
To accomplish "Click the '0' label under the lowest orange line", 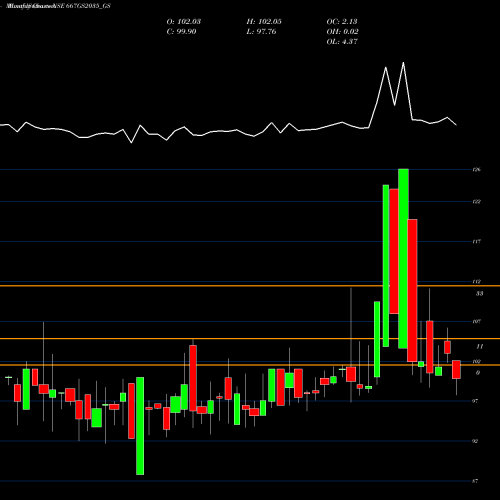I will coord(478,373).
